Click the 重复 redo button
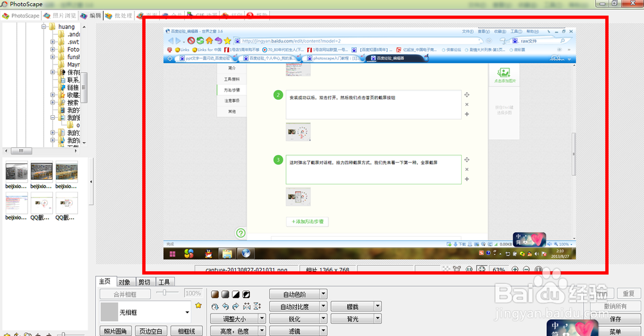 click(629, 294)
